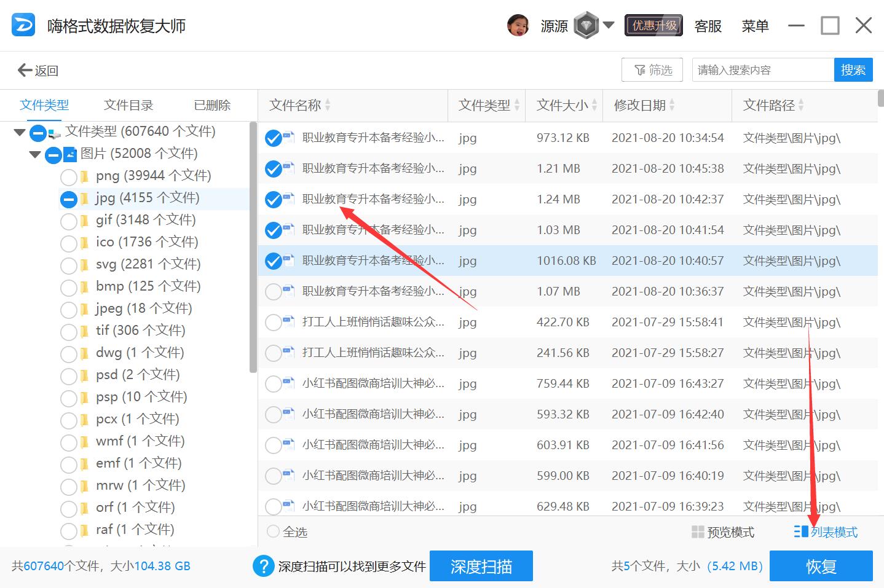The image size is (884, 588).
Task: Click the diamond membership badge icon
Action: point(586,25)
